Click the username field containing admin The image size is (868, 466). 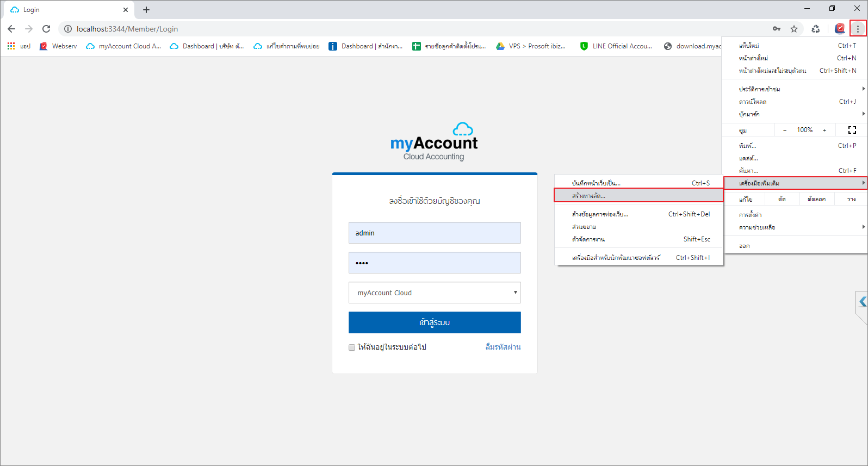click(435, 233)
